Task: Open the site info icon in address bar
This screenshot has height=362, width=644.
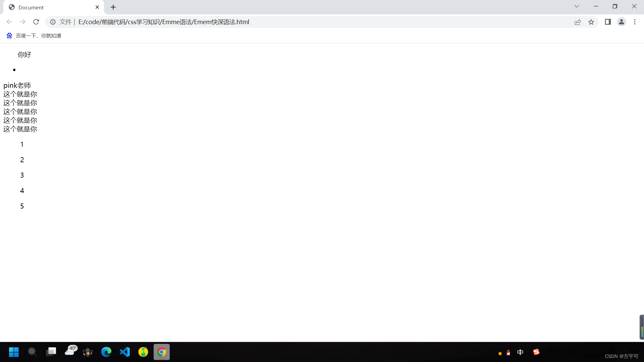Action: [53, 22]
